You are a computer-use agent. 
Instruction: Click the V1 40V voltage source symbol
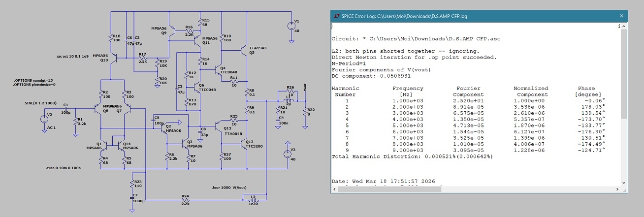pyautogui.click(x=289, y=26)
